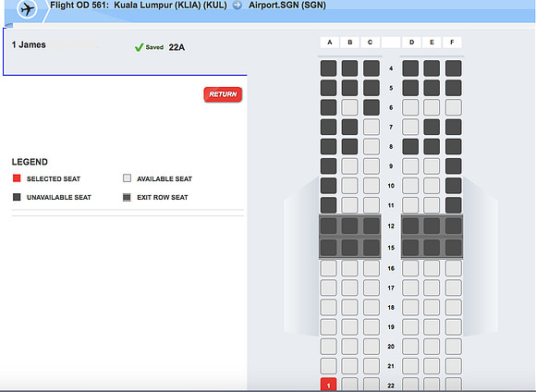Image resolution: width=536 pixels, height=392 pixels.
Task: Select available seat 11E
Action: 432,205
